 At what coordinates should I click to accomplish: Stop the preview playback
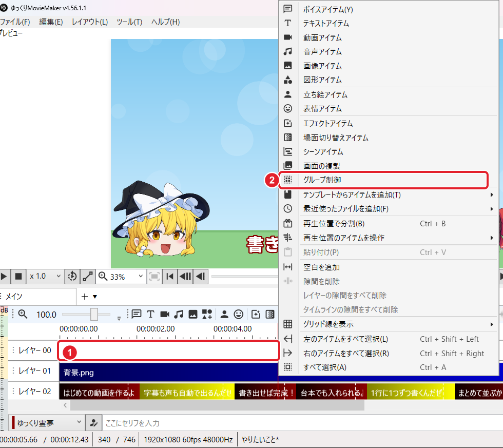point(18,277)
